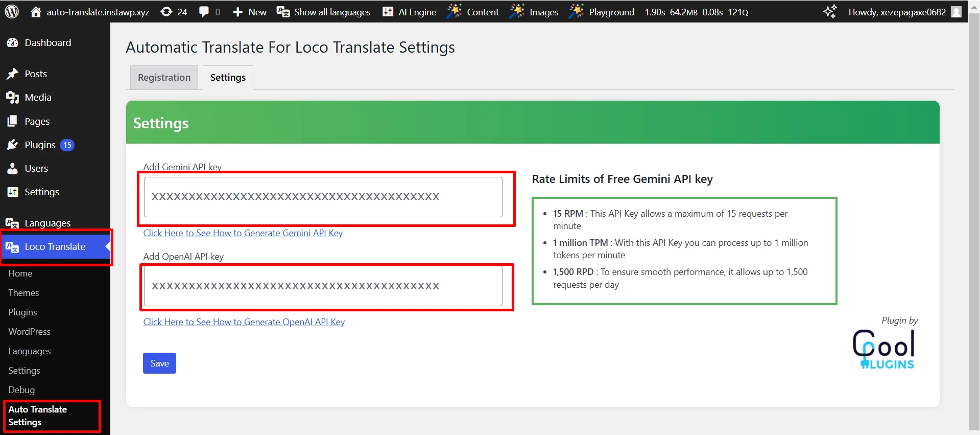Click the Posts pushpin icon
This screenshot has height=435, width=980.
pyautogui.click(x=13, y=74)
